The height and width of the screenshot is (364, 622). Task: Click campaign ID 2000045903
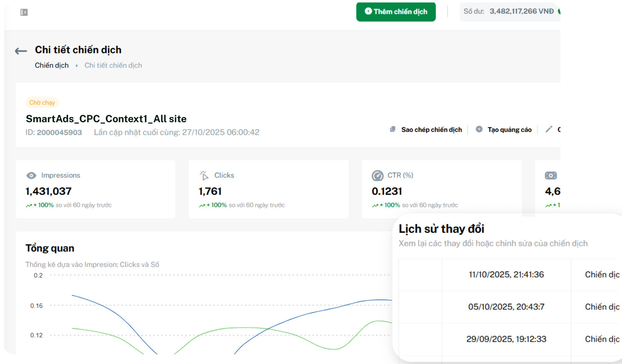click(60, 132)
